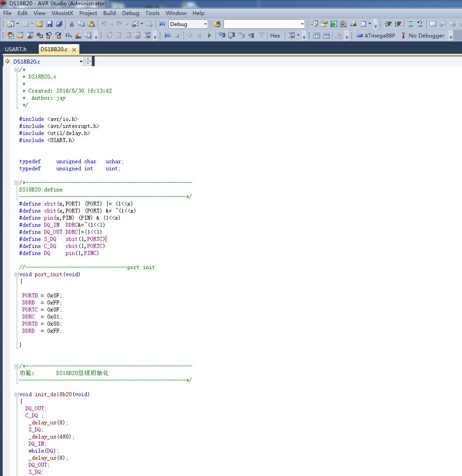Click inside the Find text input field
Screen dimensions: 462x476
262,24
